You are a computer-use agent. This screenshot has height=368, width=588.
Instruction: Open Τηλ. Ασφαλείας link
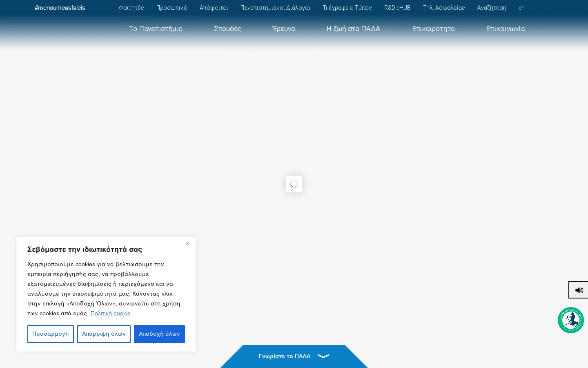coord(444,8)
